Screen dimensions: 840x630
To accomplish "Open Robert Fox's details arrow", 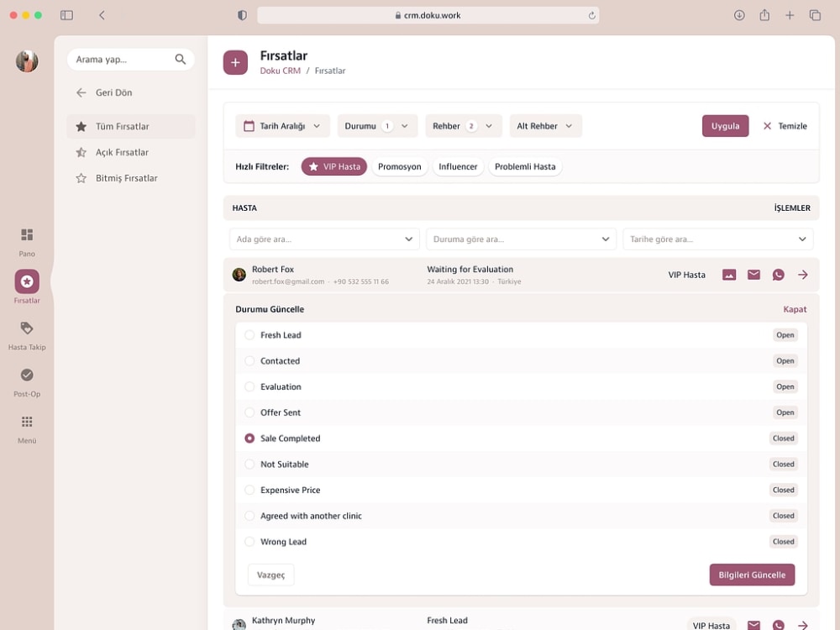I will point(802,275).
